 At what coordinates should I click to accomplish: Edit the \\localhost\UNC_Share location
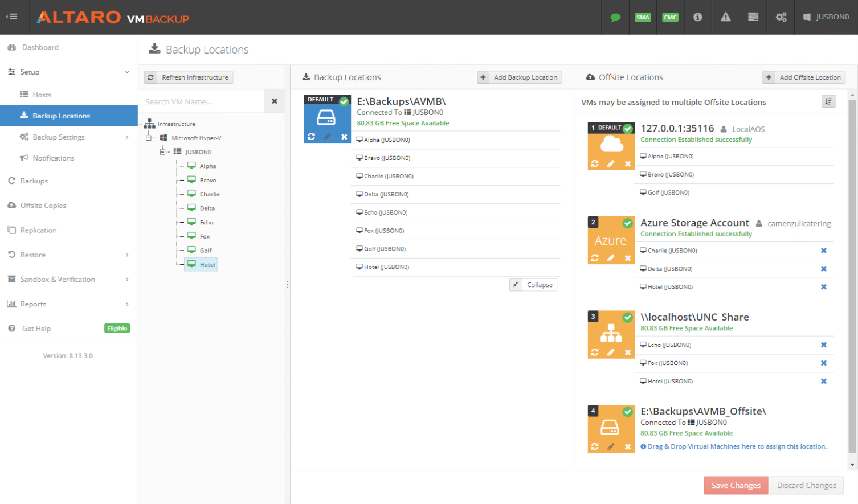tap(611, 352)
